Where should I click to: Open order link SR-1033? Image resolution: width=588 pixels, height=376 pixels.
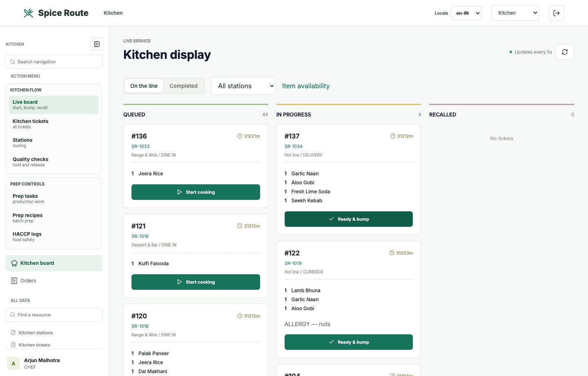coord(140,146)
